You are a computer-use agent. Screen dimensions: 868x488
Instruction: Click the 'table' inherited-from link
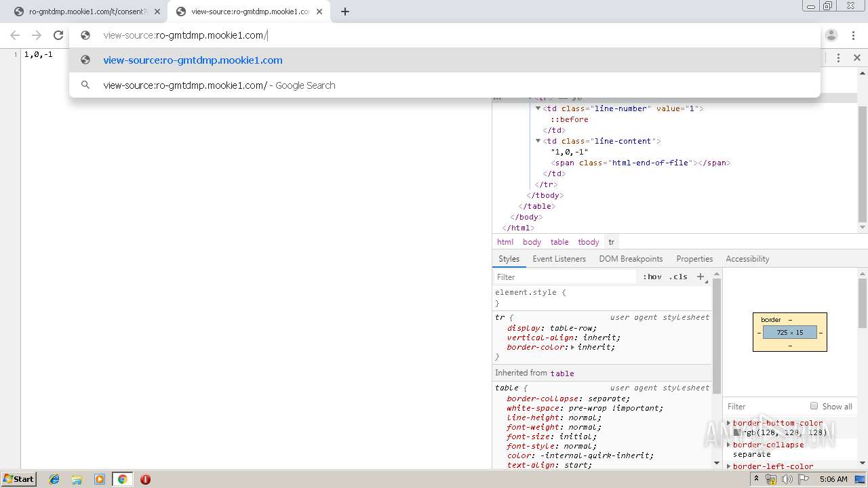pyautogui.click(x=562, y=373)
